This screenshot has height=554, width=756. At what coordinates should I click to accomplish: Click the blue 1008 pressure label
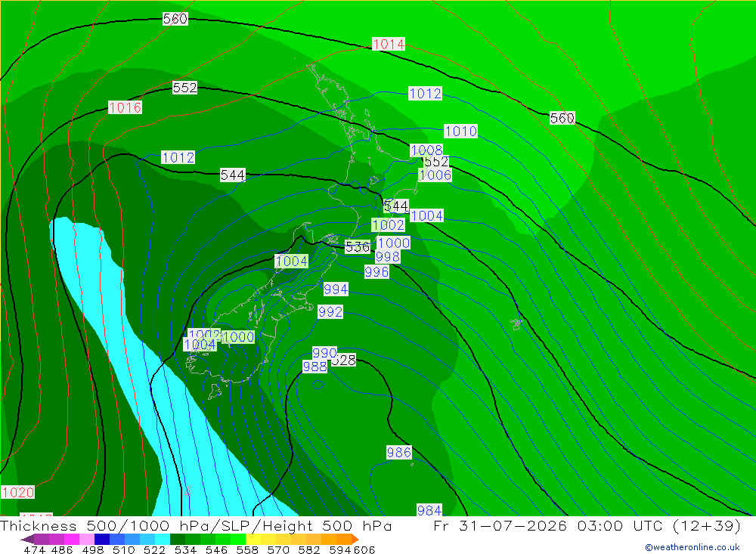426,150
